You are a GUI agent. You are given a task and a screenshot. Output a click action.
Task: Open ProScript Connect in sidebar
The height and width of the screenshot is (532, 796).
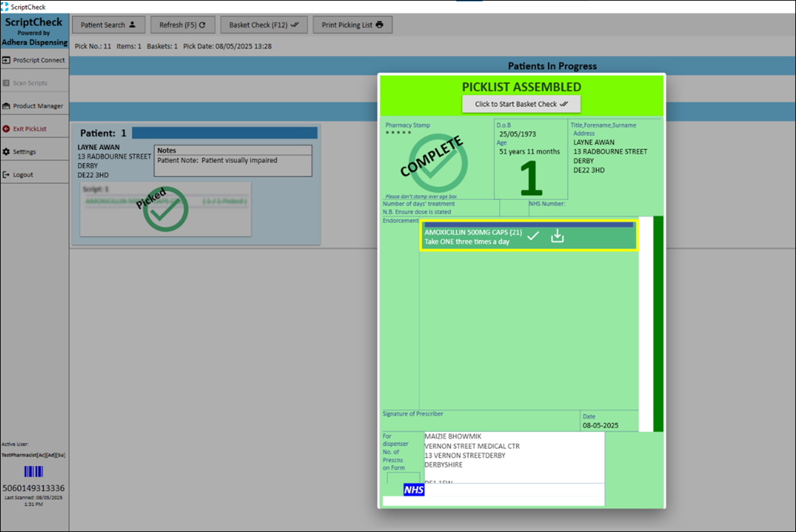click(34, 60)
